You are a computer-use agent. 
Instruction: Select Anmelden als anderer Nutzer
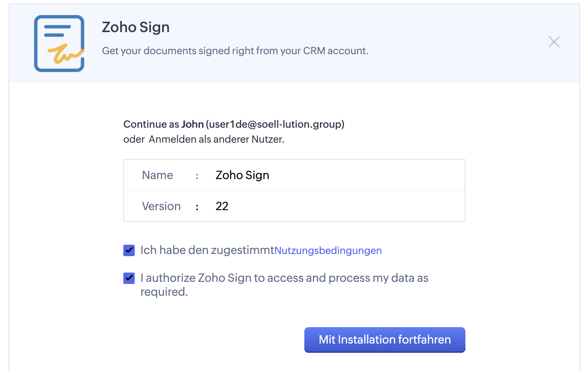point(216,139)
